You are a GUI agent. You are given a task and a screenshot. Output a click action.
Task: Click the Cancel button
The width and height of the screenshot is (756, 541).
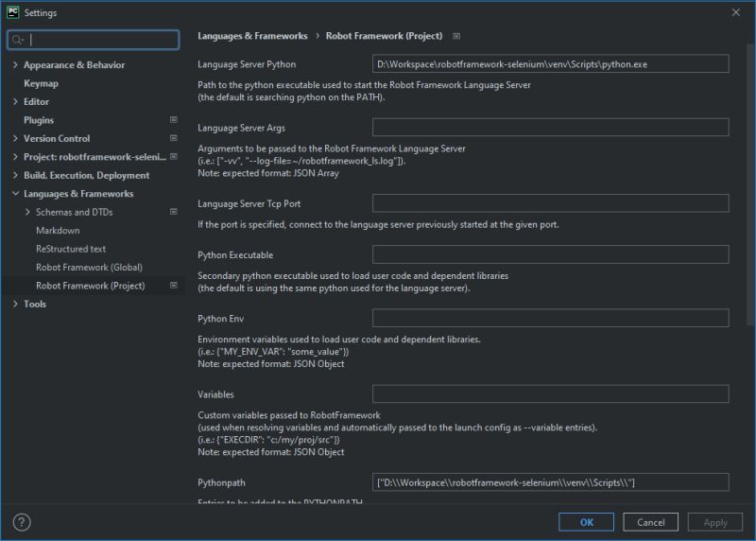coord(650,522)
